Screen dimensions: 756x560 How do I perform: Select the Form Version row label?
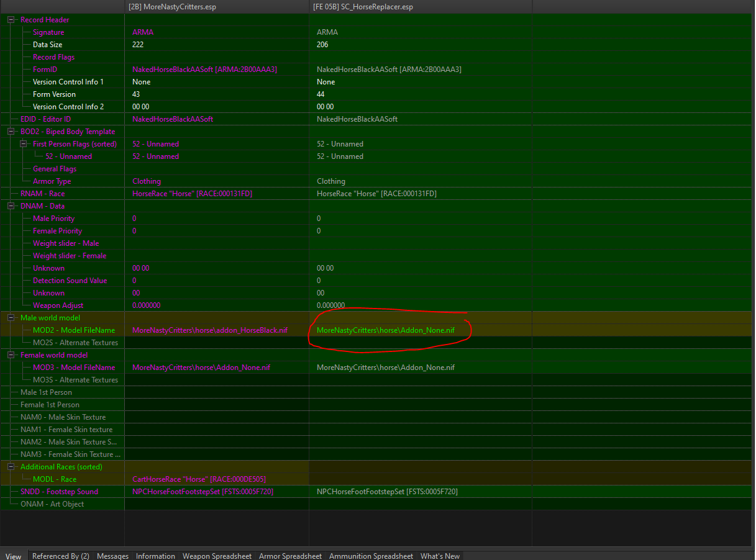[54, 94]
